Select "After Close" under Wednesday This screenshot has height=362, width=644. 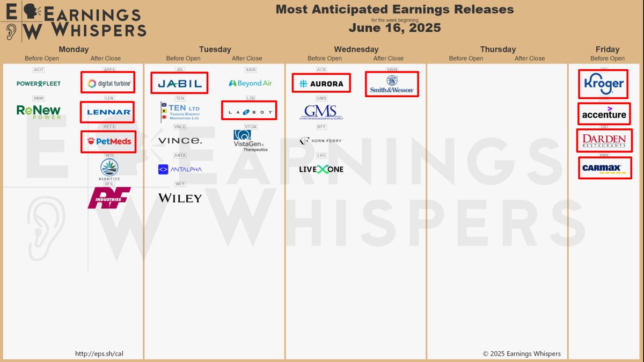[389, 59]
